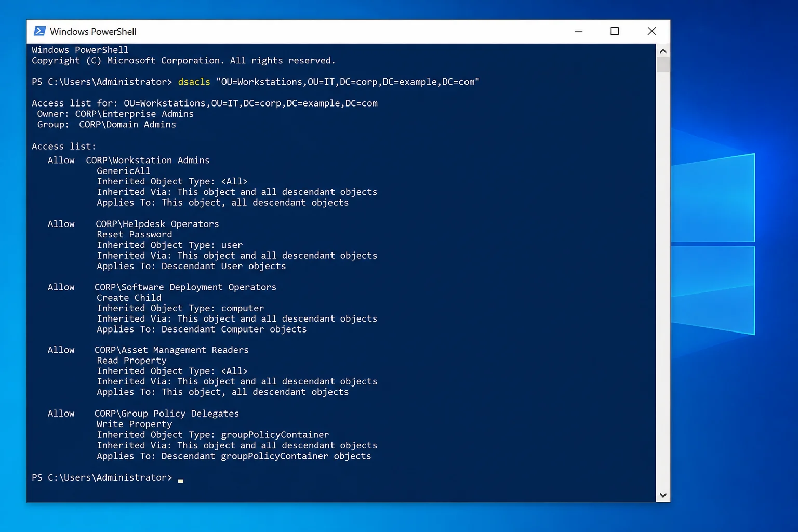798x532 pixels.
Task: Click 'Group: CORP\Domain Admins' line
Action: tap(107, 125)
